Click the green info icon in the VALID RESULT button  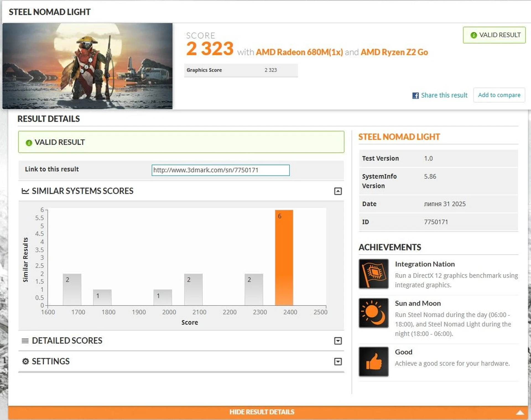(x=473, y=35)
